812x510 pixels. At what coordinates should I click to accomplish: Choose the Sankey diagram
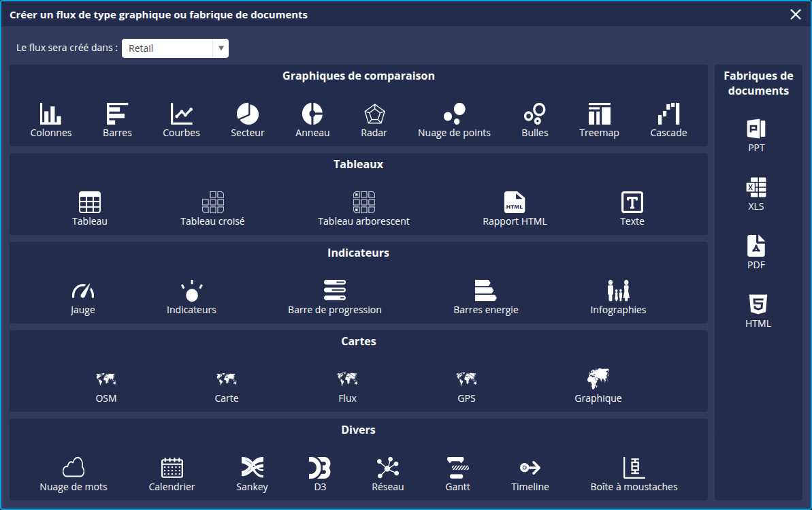point(253,474)
